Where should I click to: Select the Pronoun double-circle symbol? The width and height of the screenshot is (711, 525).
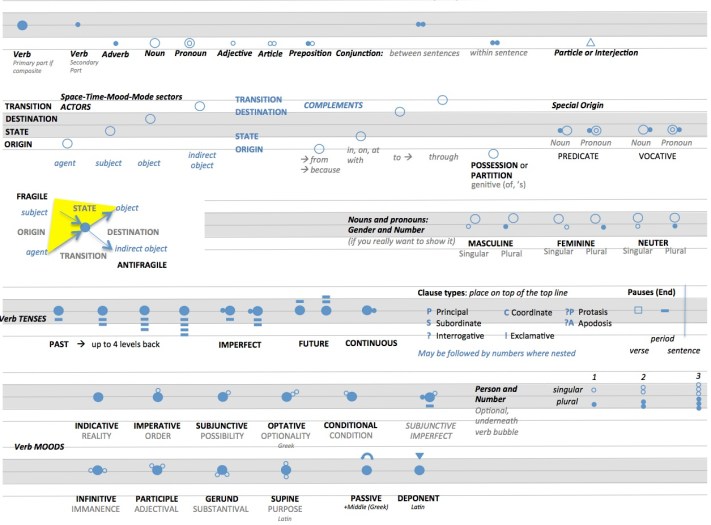point(189,42)
